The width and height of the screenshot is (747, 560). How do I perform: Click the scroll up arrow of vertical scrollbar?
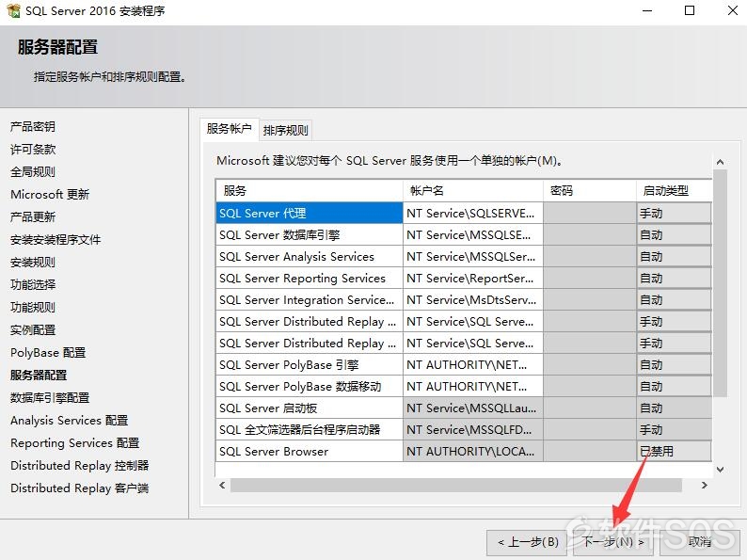pos(721,162)
